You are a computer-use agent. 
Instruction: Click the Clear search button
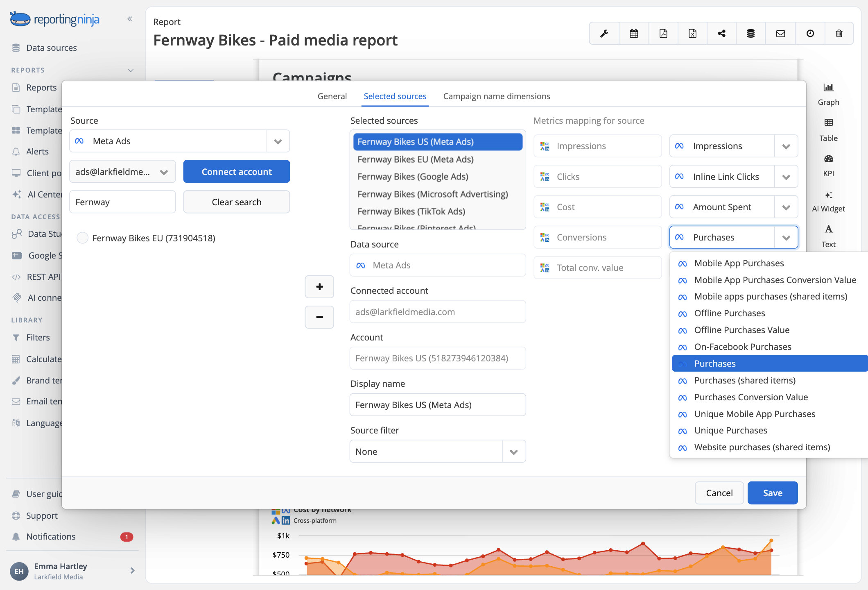coord(237,202)
